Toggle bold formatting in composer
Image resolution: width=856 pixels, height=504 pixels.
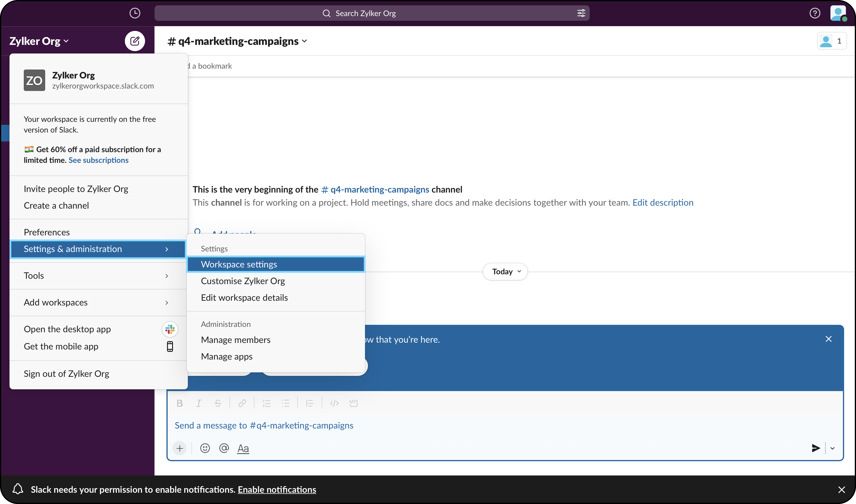coord(180,403)
